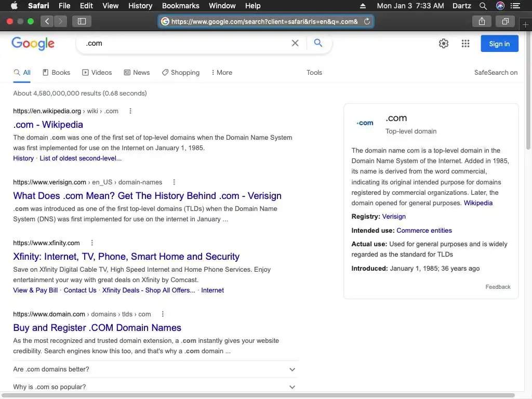Submit search with magnifying glass icon

coord(318,43)
